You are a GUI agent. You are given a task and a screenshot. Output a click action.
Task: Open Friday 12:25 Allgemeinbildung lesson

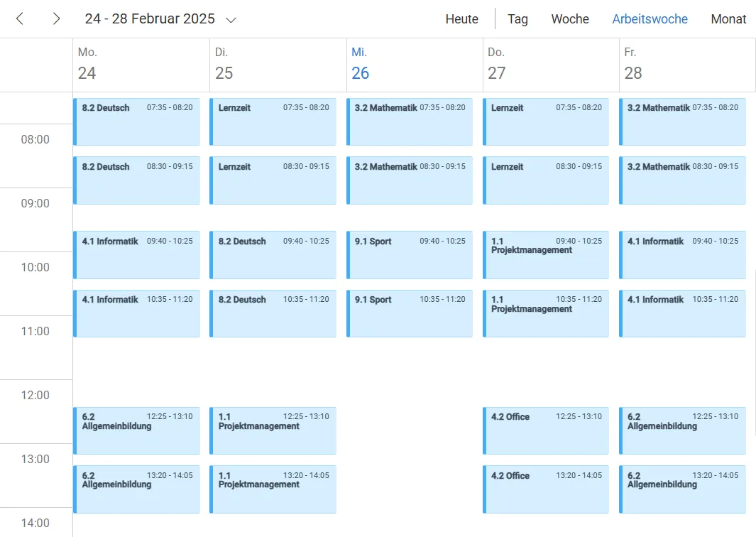[682, 430]
